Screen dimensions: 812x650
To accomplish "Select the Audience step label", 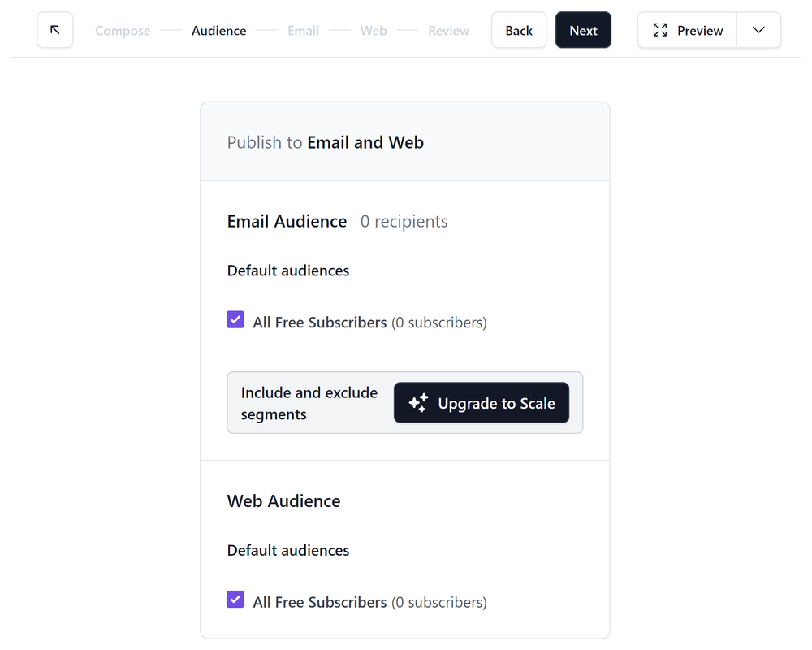I will click(x=218, y=31).
